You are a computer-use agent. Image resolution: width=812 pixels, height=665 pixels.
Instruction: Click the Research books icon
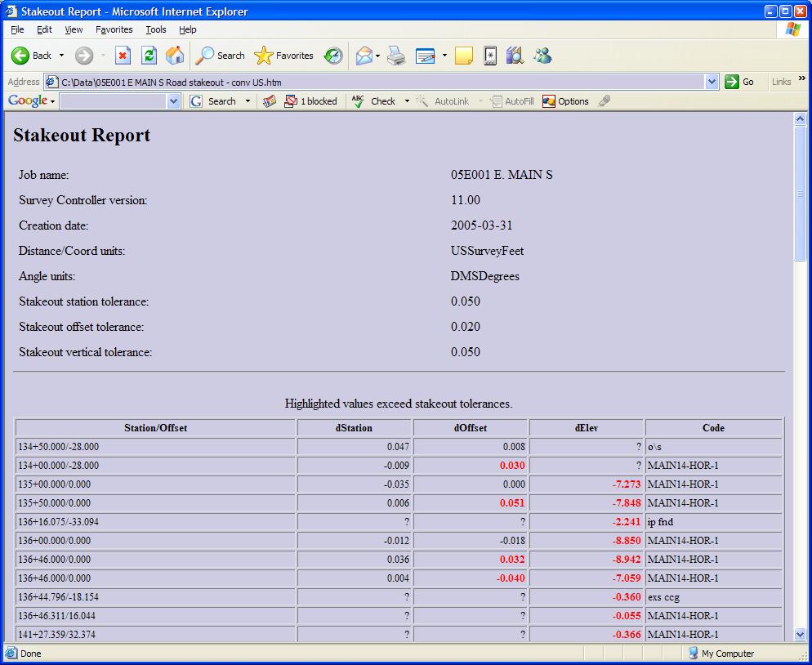click(x=515, y=56)
